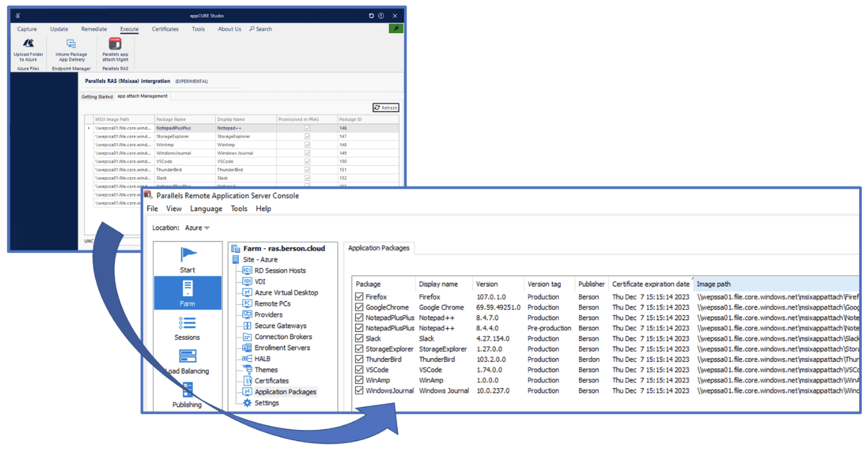Toggle the GoogleChrome package checkbox
The image size is (868, 460).
click(x=359, y=307)
